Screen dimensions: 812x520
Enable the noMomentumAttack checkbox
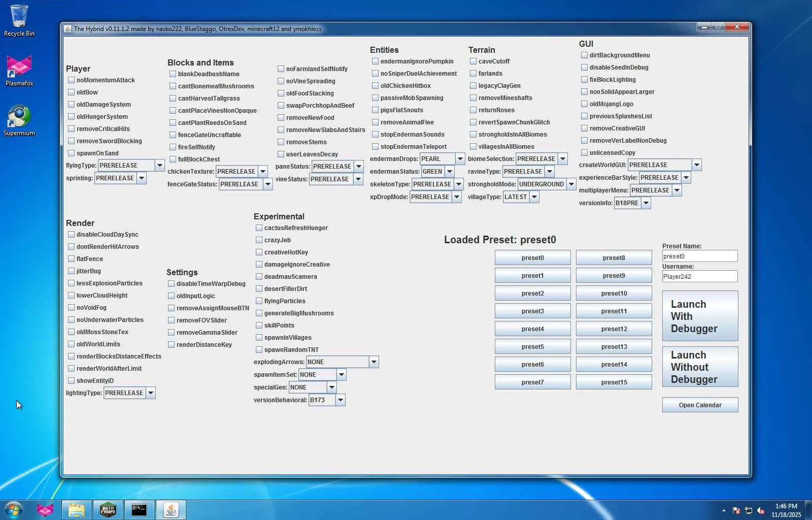72,80
